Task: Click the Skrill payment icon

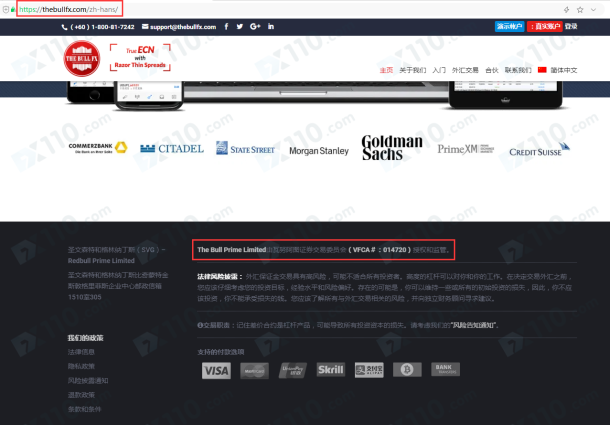Action: point(331,370)
